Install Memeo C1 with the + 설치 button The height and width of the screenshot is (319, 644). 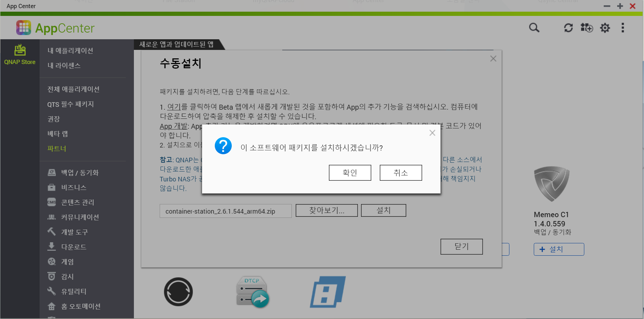[x=559, y=249]
